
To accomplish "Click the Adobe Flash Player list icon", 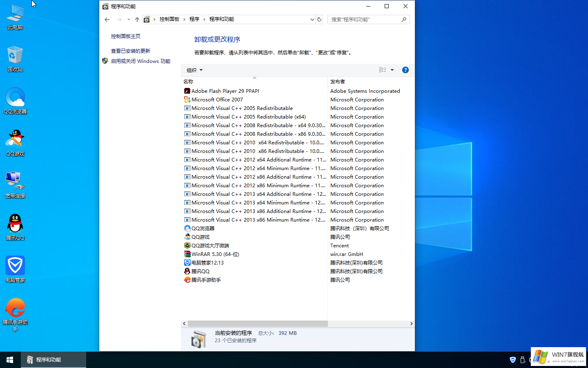I will pyautogui.click(x=187, y=91).
